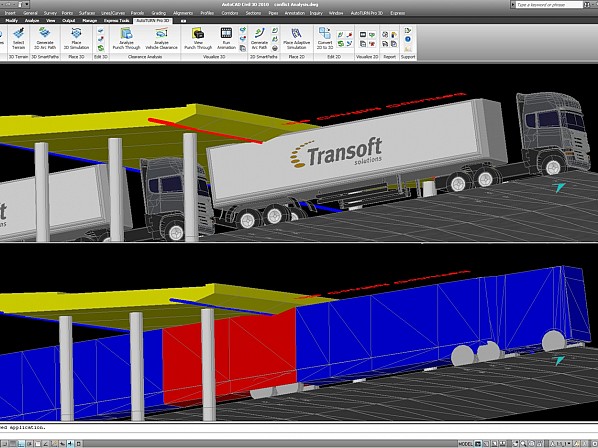The height and width of the screenshot is (448, 598).
Task: Click the 'Type a keyword or phrase' search field
Action: point(549,5)
